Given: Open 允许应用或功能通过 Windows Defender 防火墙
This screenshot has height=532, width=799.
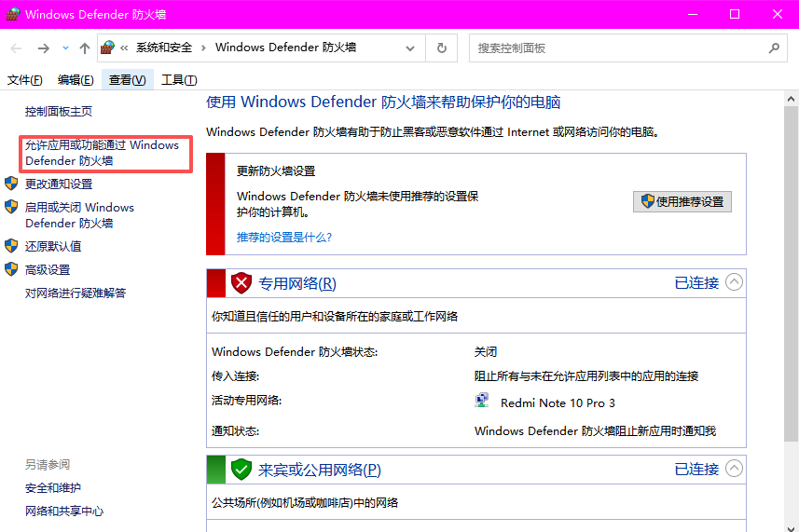Looking at the screenshot, I should (102, 153).
